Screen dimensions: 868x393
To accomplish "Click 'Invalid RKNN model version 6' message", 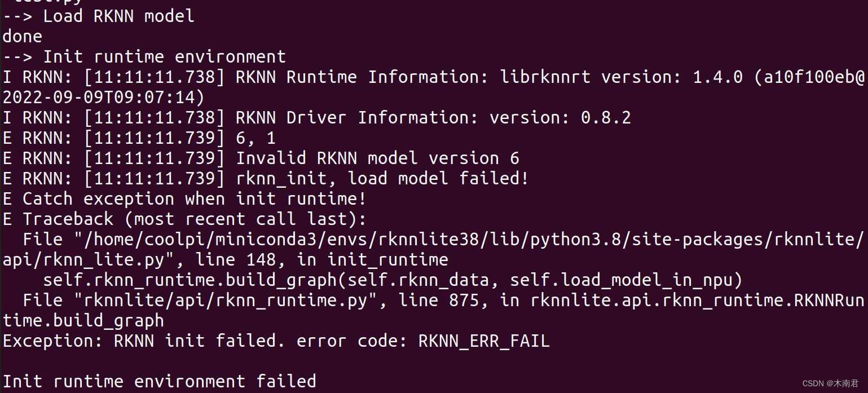I will coord(377,158).
